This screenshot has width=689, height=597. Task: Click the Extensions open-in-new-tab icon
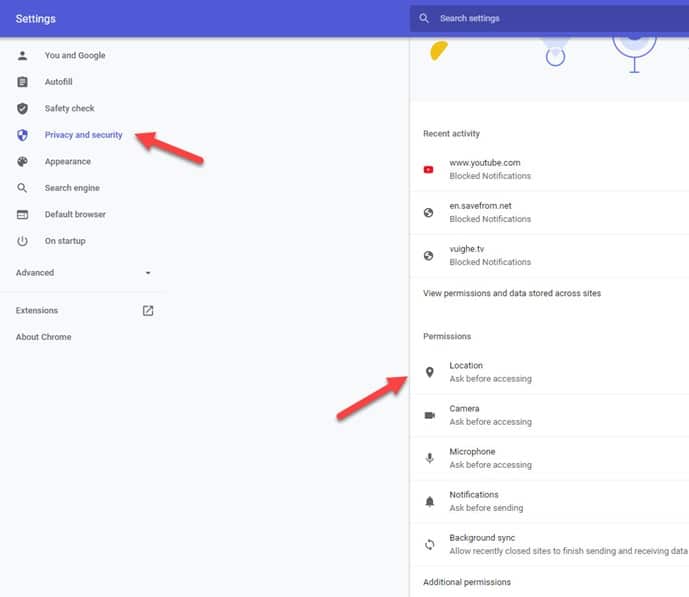[x=148, y=311]
